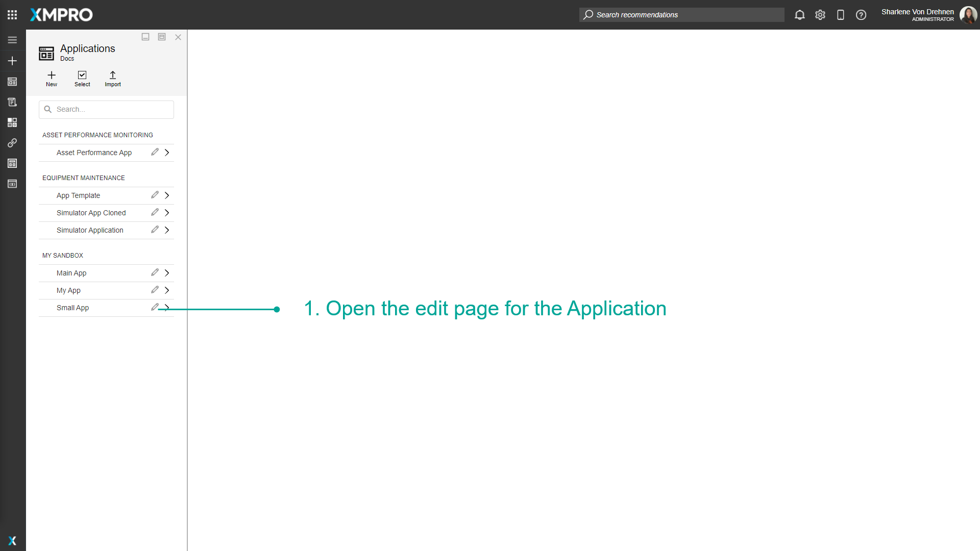This screenshot has width=980, height=551.
Task: Select the Applications sidebar icon
Action: click(12, 82)
